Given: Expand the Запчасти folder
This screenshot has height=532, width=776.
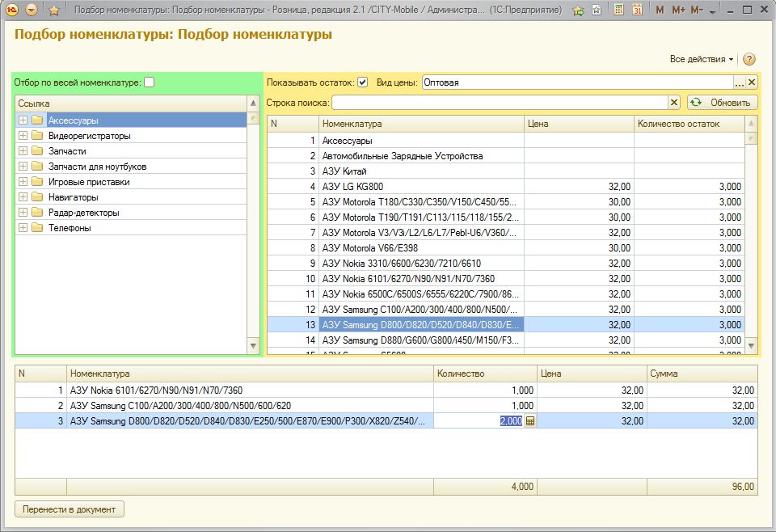Looking at the screenshot, I should click(x=23, y=150).
